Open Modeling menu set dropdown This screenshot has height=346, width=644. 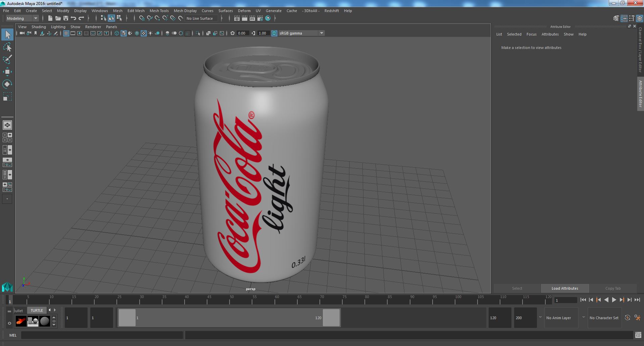tap(22, 18)
